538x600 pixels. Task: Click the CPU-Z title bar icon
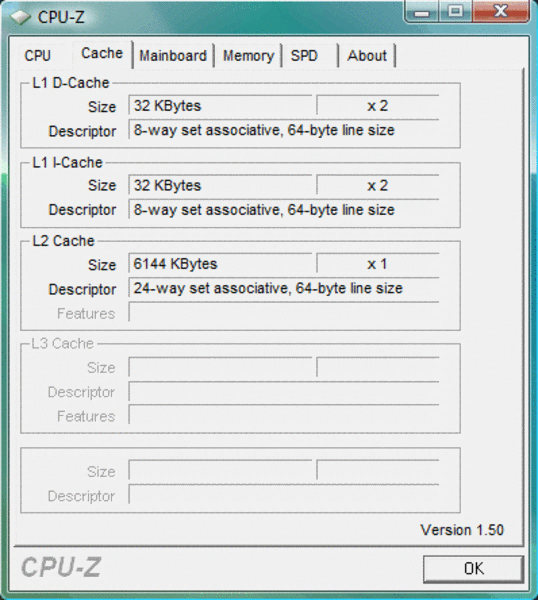(x=20, y=17)
